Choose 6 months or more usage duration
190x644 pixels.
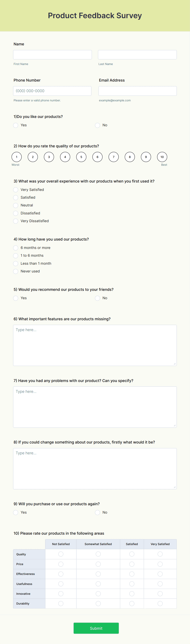click(16, 248)
